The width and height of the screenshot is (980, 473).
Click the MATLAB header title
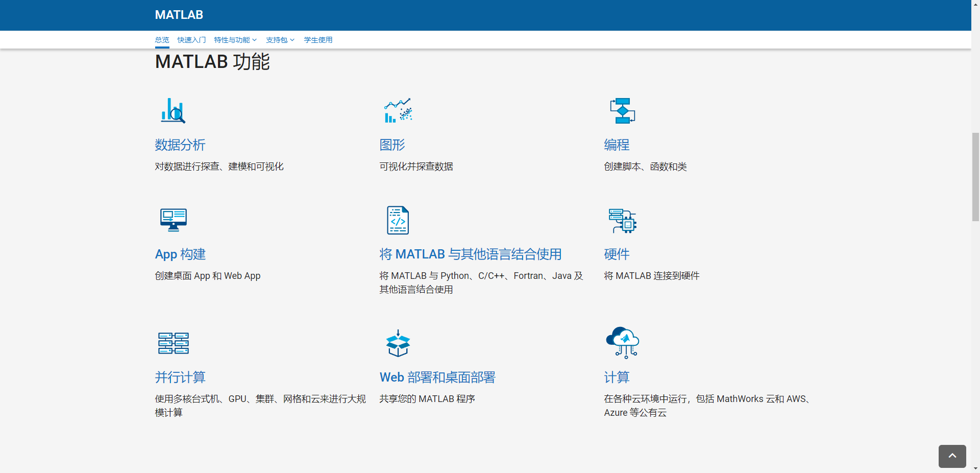179,15
